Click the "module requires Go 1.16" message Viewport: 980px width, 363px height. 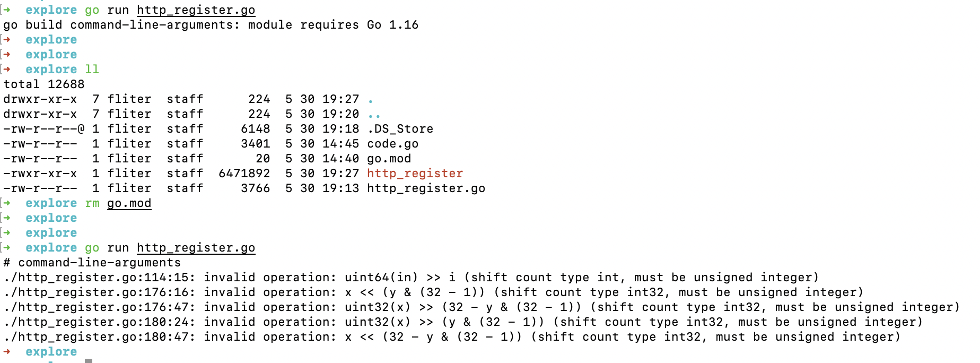coord(333,25)
